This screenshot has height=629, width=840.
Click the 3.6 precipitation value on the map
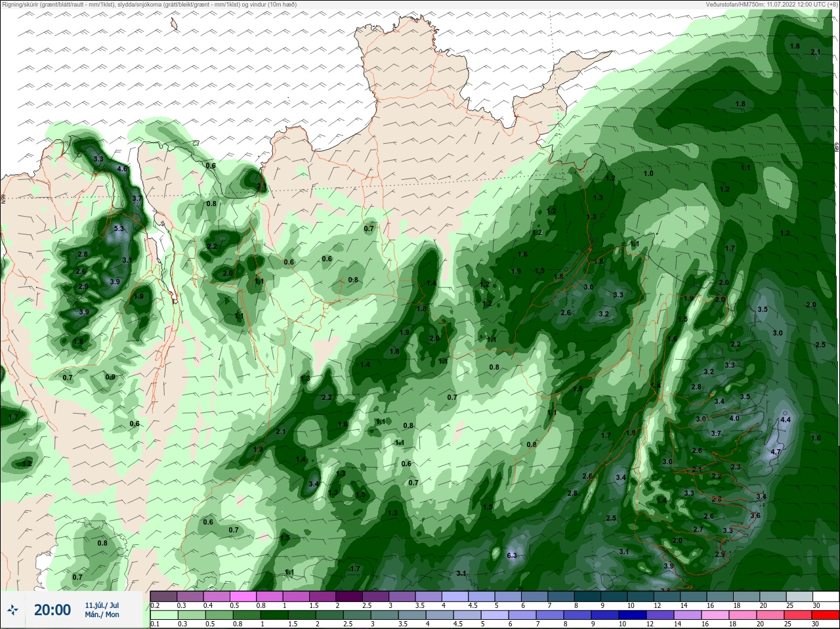click(x=755, y=515)
